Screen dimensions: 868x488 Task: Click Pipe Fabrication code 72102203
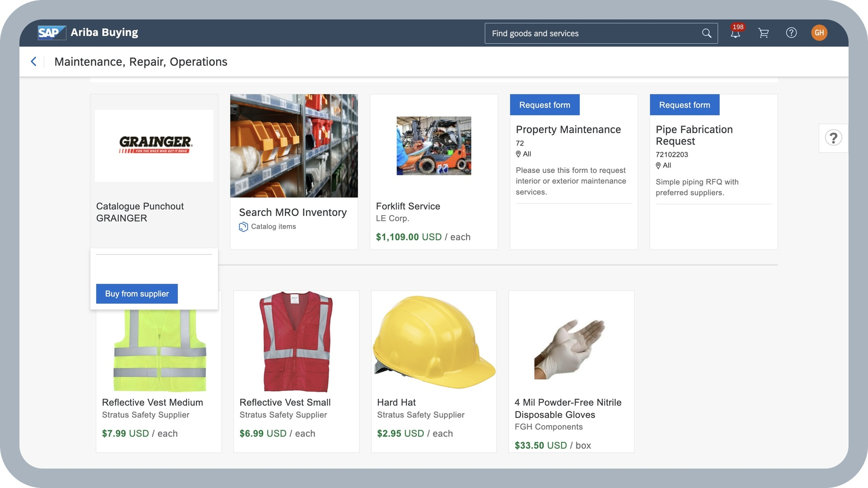[x=672, y=155]
